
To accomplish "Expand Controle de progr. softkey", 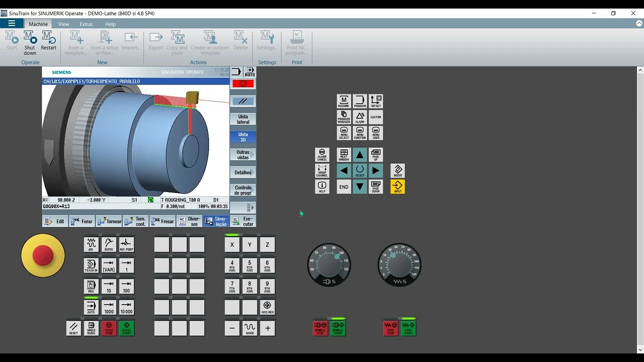I will pos(243,190).
